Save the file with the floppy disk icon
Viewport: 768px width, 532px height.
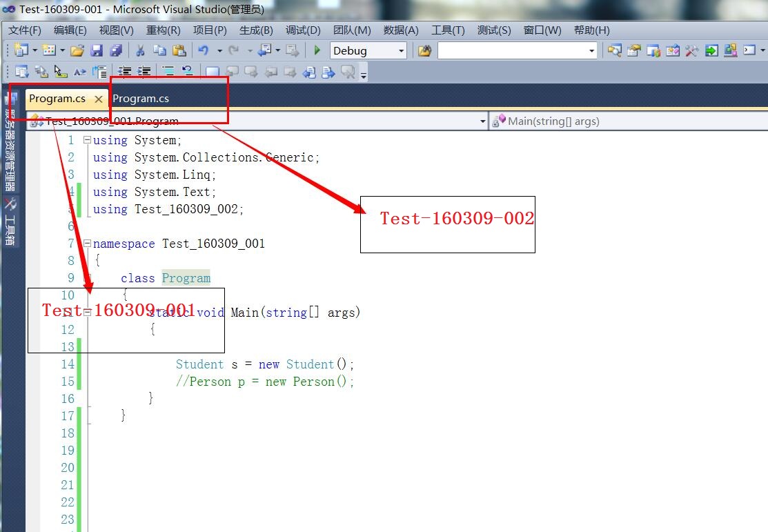97,50
